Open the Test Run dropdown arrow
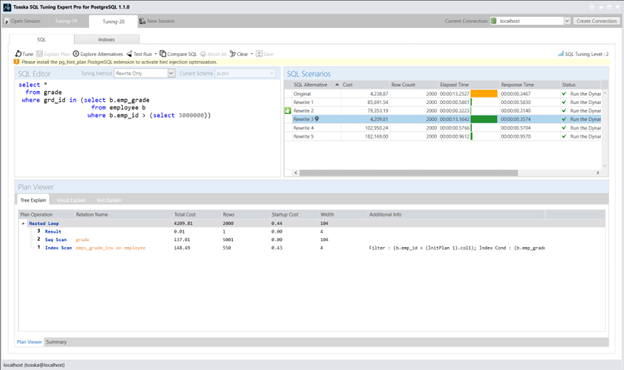The image size is (624, 370). point(156,54)
